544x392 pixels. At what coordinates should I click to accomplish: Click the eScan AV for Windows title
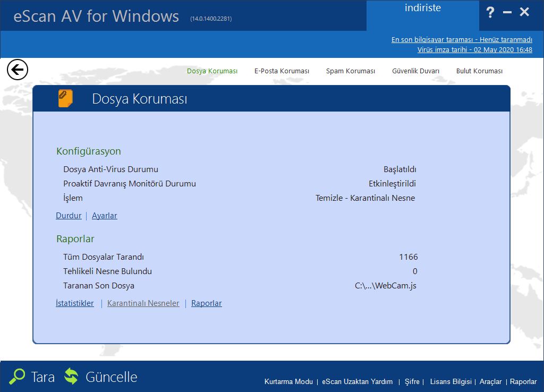point(96,16)
